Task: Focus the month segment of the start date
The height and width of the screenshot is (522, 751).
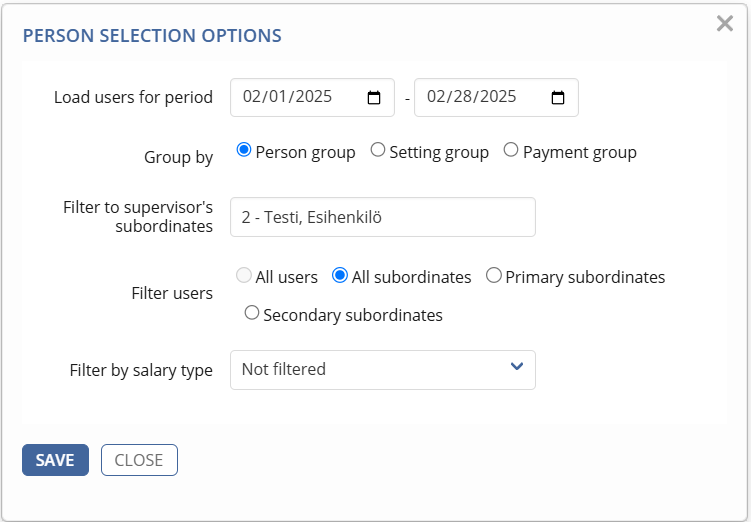Action: [x=251, y=97]
